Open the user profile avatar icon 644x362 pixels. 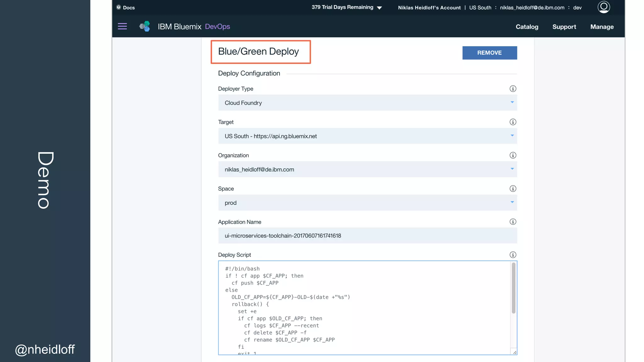(603, 7)
